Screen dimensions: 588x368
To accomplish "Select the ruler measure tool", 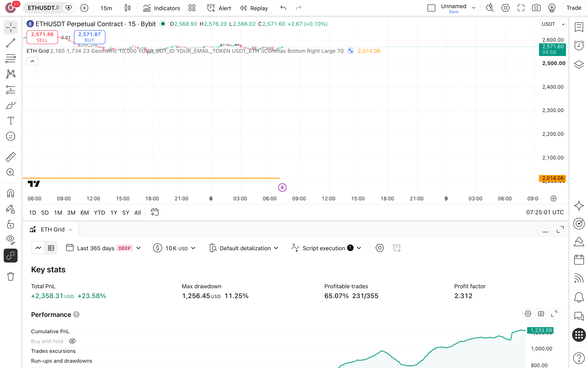I will coord(11,157).
